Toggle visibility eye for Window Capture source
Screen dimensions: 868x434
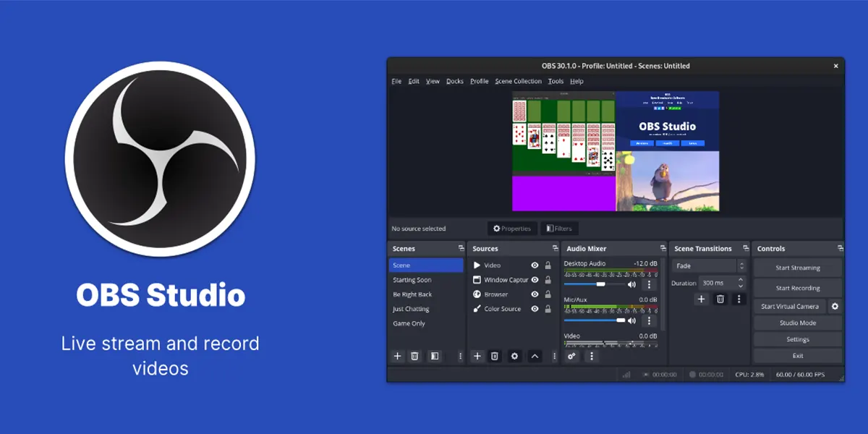pos(535,280)
